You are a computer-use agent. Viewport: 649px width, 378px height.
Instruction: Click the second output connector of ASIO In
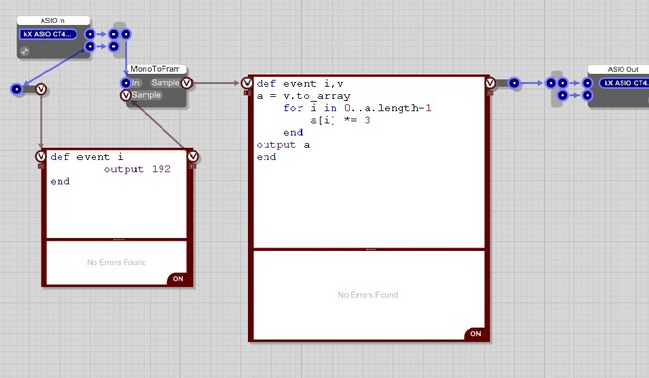(90, 46)
